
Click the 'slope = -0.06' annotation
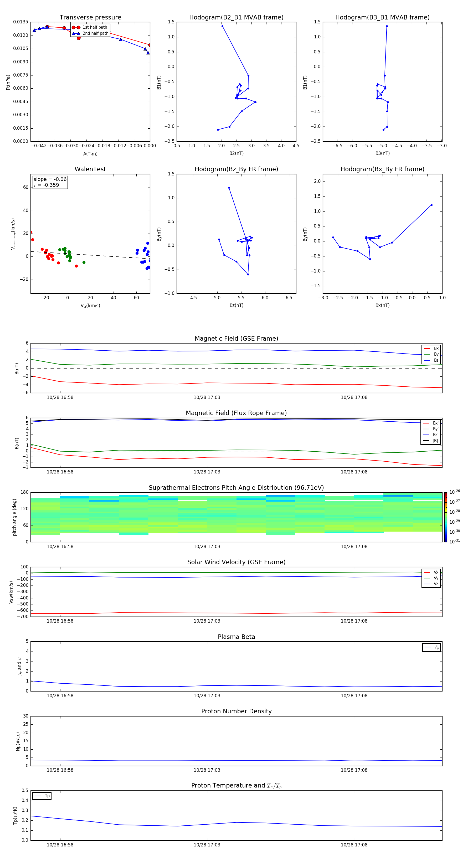[50, 179]
